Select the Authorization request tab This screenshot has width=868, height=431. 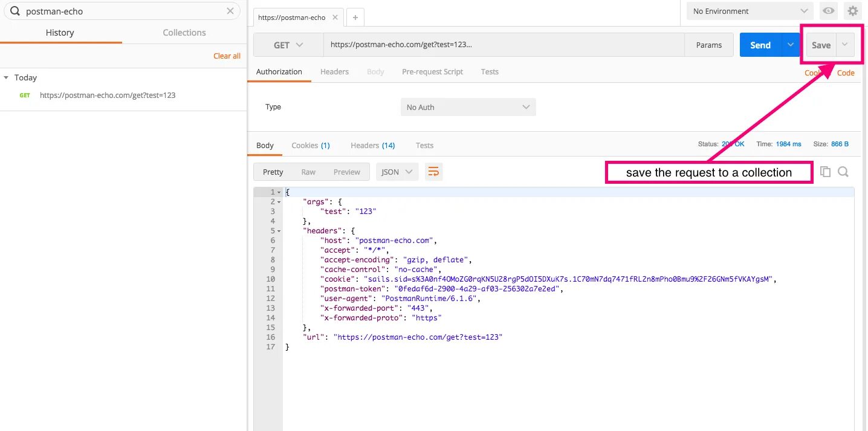point(279,71)
